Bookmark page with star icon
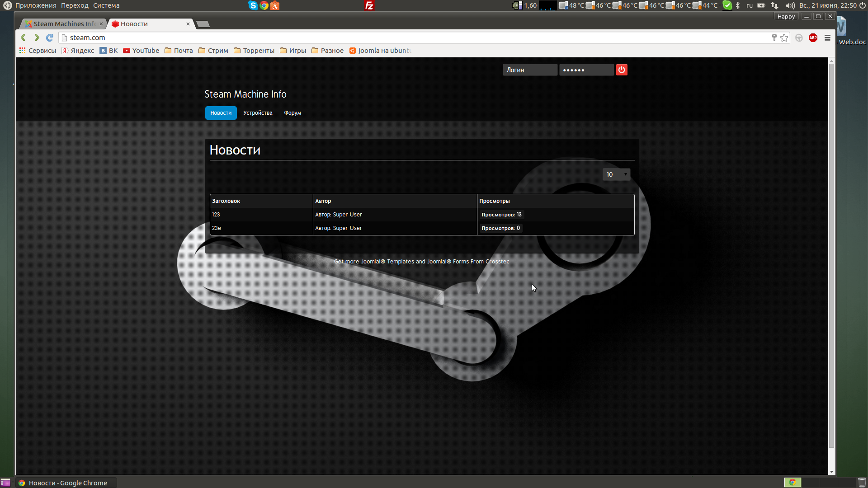This screenshot has height=488, width=868. click(x=784, y=38)
